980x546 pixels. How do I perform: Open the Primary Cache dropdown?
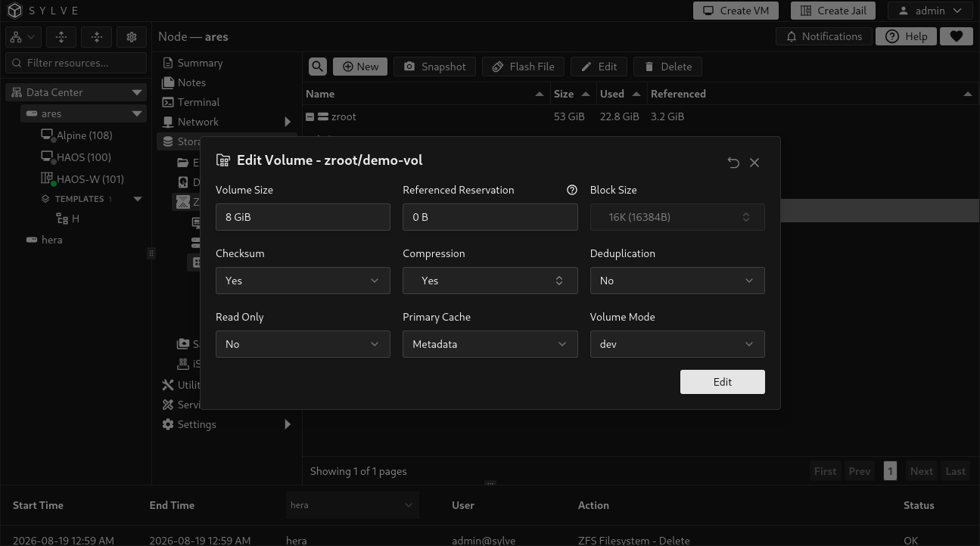click(490, 344)
